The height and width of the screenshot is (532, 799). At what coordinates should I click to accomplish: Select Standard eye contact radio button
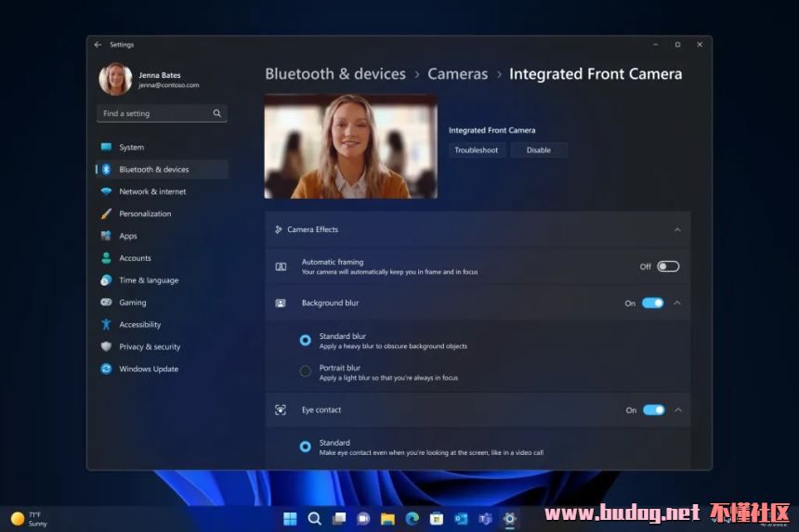click(x=306, y=447)
